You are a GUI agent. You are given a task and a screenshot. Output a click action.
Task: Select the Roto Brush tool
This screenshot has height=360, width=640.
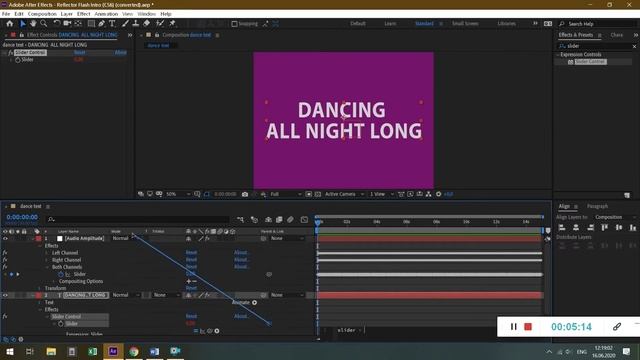coord(160,24)
